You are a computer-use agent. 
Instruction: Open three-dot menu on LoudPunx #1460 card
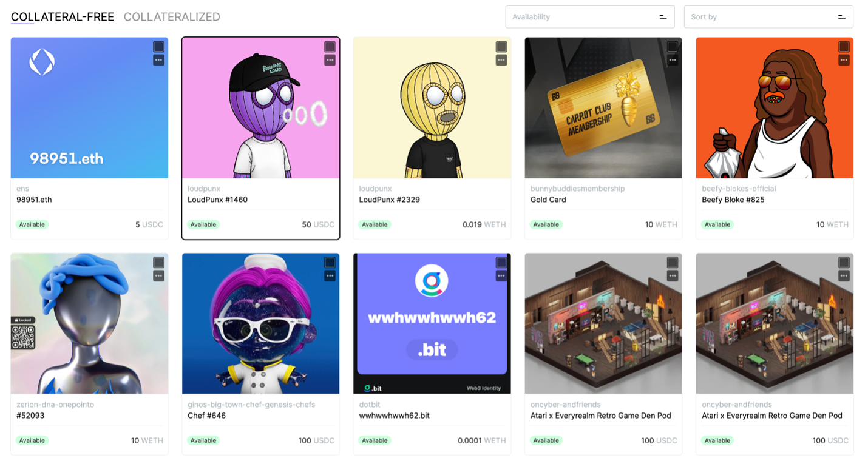click(x=330, y=60)
